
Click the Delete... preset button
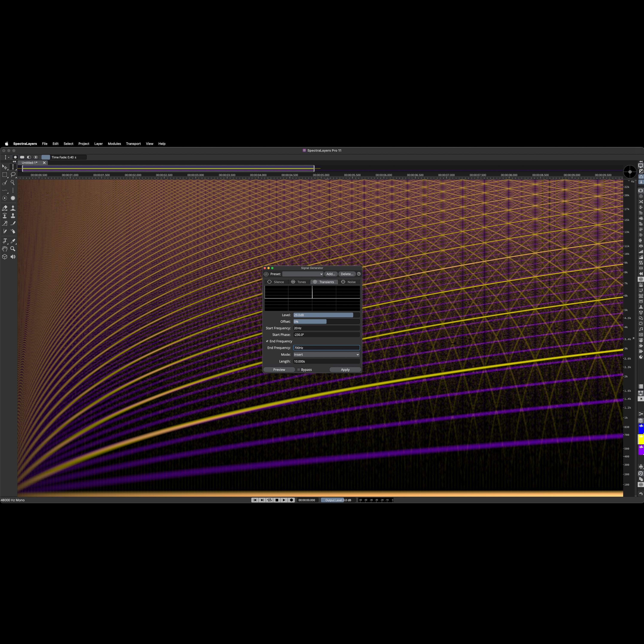pyautogui.click(x=347, y=274)
